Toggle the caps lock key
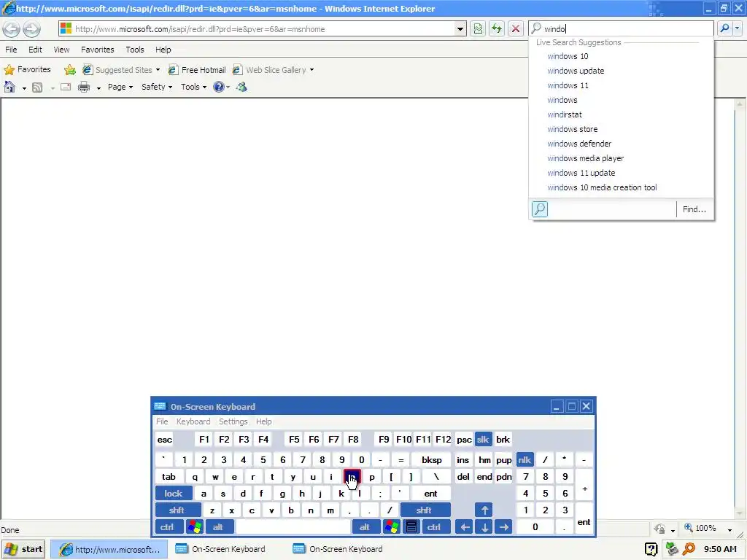This screenshot has width=747, height=560. point(174,494)
